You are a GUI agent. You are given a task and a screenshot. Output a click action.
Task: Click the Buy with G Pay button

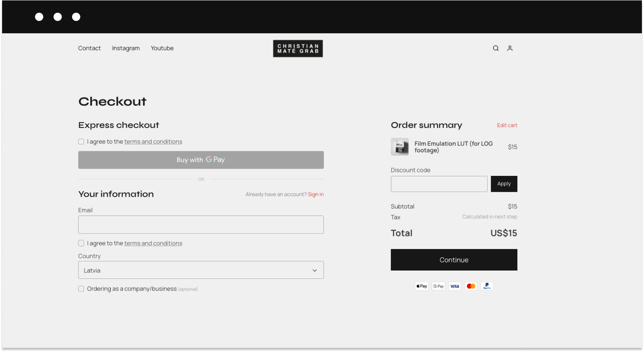click(x=201, y=160)
